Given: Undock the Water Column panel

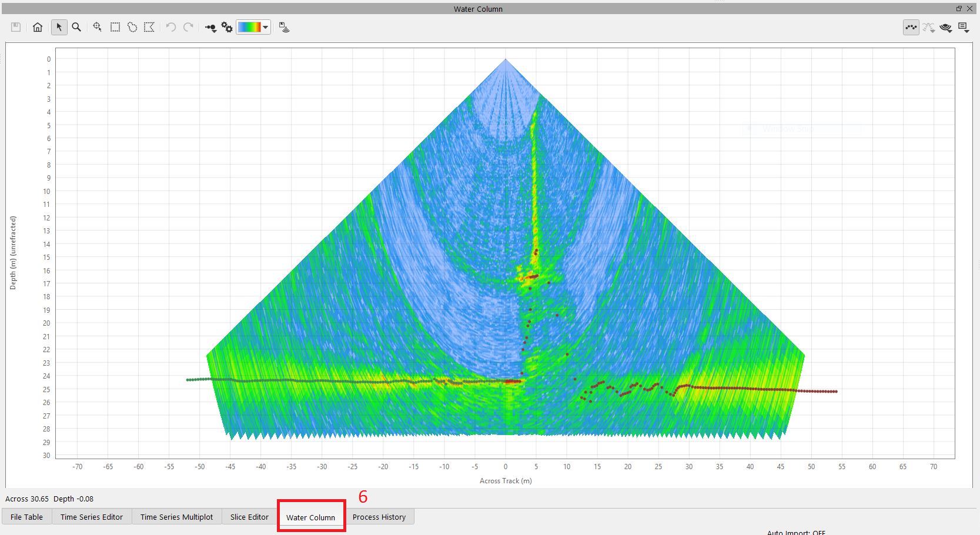Looking at the screenshot, I should pos(959,8).
